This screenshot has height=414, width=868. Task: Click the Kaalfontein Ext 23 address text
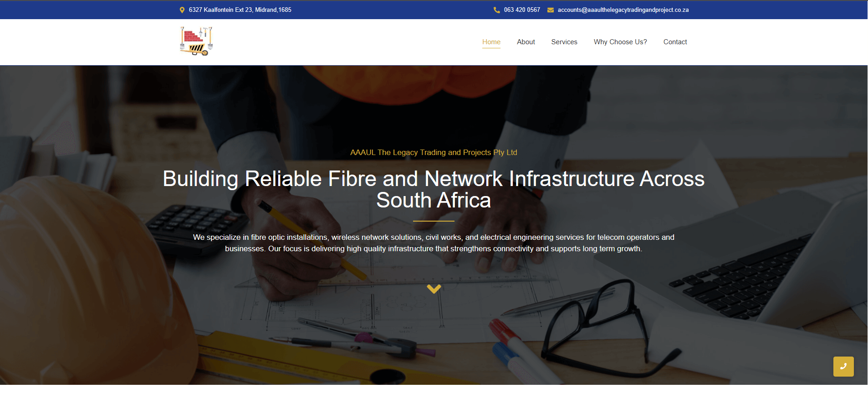click(x=240, y=10)
